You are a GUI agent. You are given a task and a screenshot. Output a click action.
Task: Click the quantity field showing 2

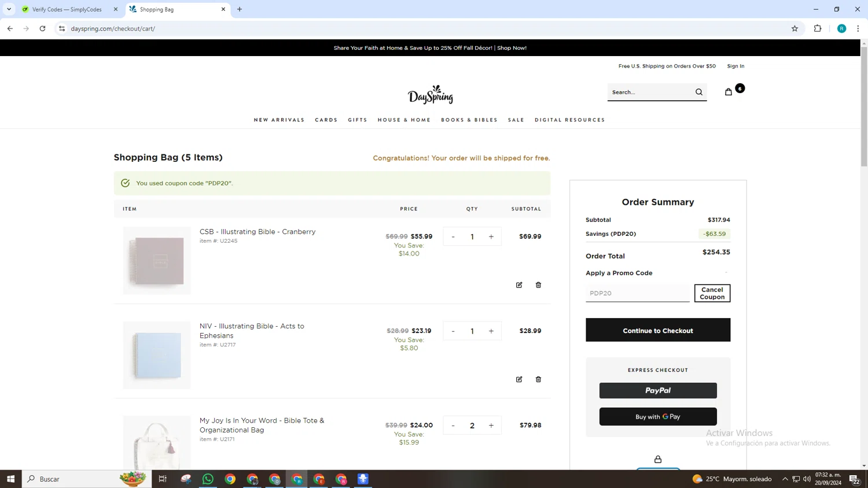point(472,426)
